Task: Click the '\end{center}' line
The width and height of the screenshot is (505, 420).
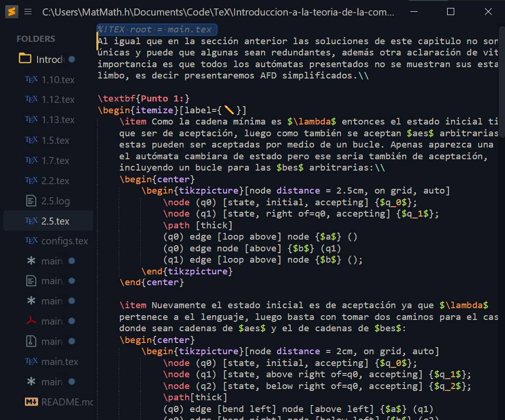Action: (152, 282)
